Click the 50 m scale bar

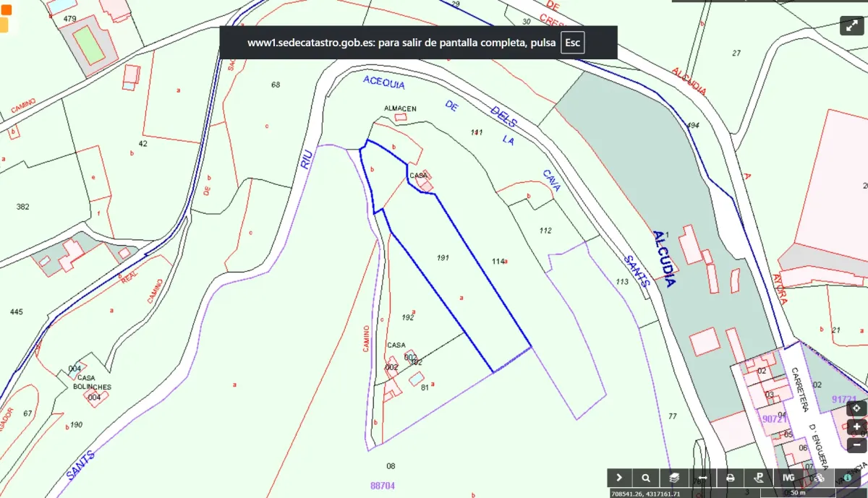pyautogui.click(x=798, y=493)
